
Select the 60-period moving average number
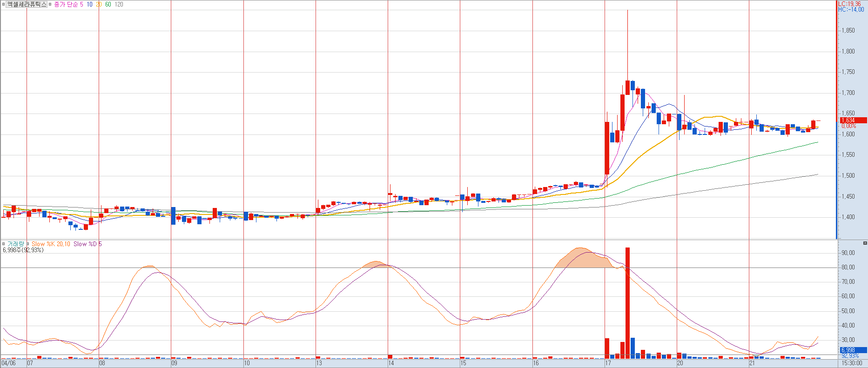click(x=108, y=4)
